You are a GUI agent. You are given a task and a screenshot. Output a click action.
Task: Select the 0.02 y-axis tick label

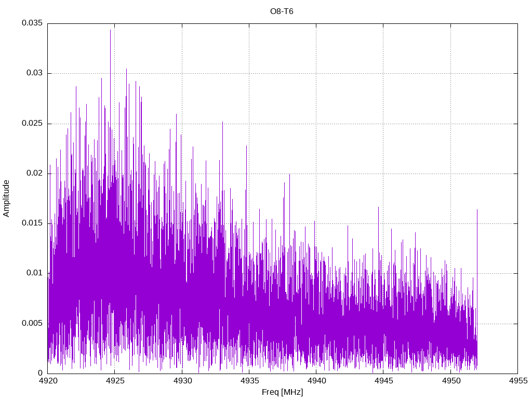click(34, 174)
